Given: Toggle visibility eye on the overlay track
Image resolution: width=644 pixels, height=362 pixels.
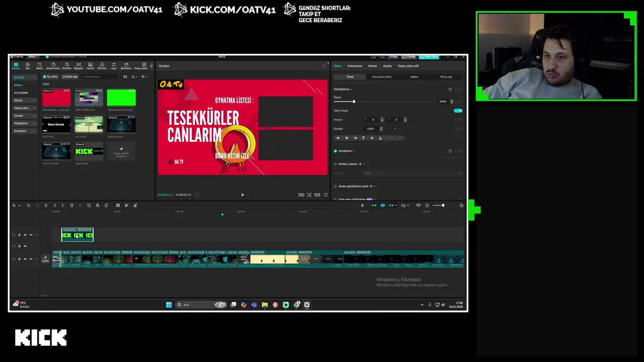Looking at the screenshot, I should tap(25, 235).
